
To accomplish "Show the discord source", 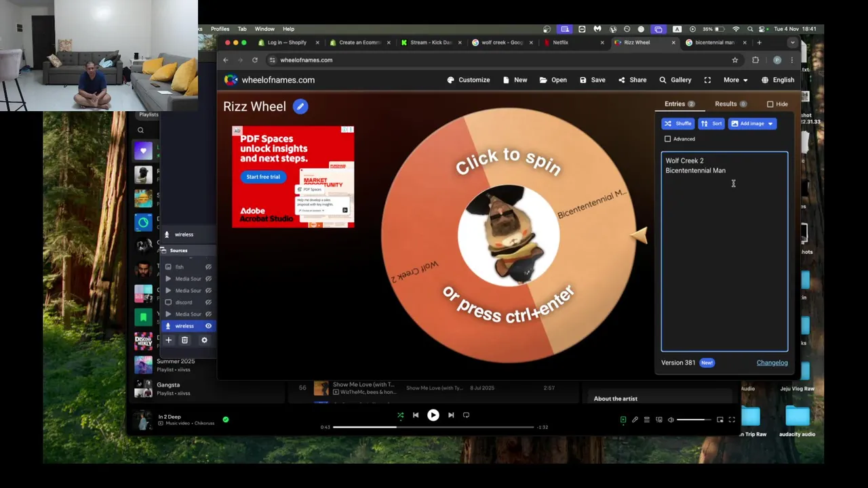I will pos(208,302).
